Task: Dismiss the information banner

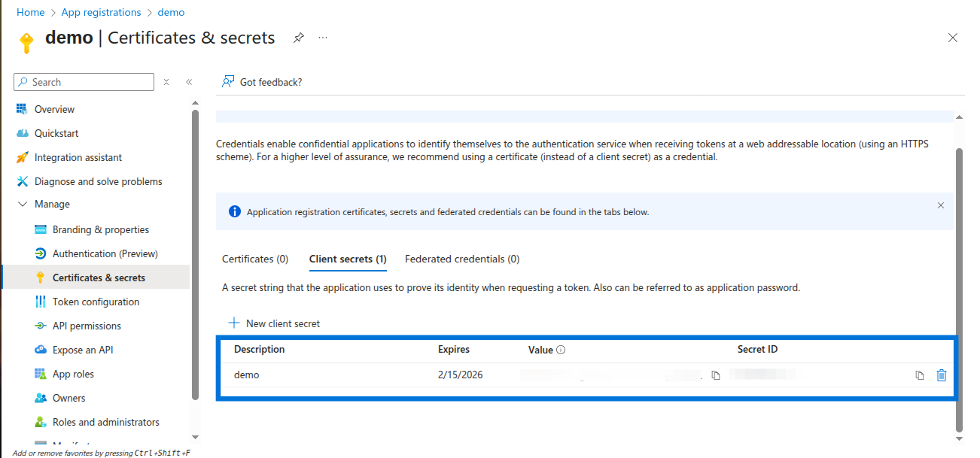Action: 940,205
